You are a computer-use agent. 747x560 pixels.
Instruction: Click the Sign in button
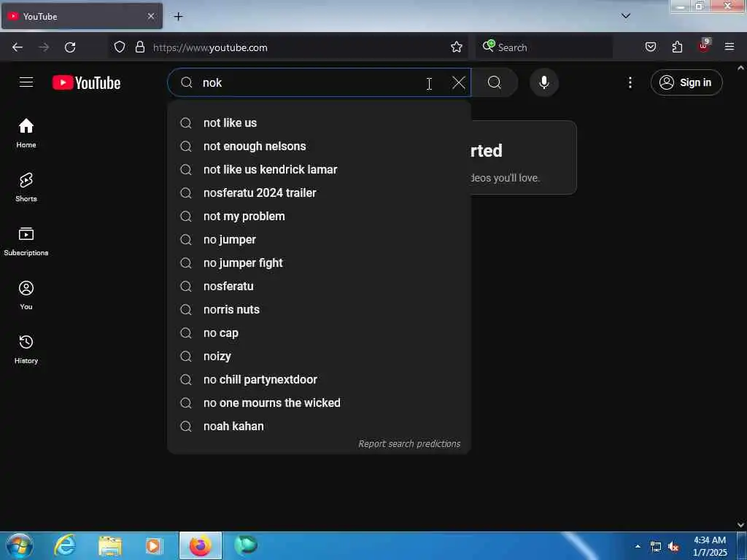pos(686,82)
